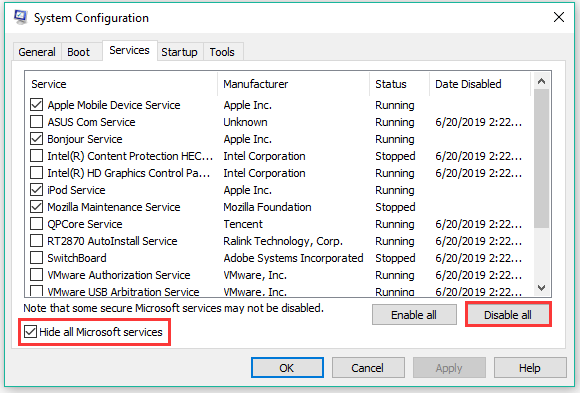Click the scrollbar up arrow
This screenshot has height=393, width=580.
(x=542, y=81)
